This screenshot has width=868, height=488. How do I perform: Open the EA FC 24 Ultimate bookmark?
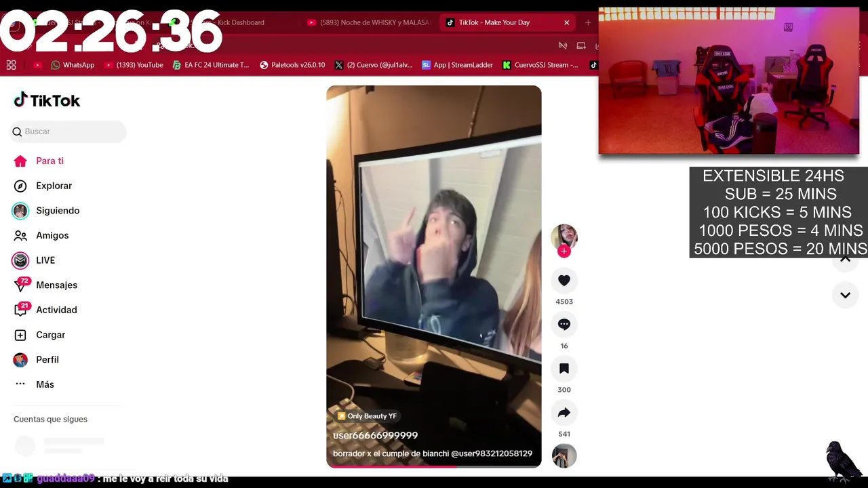211,65
